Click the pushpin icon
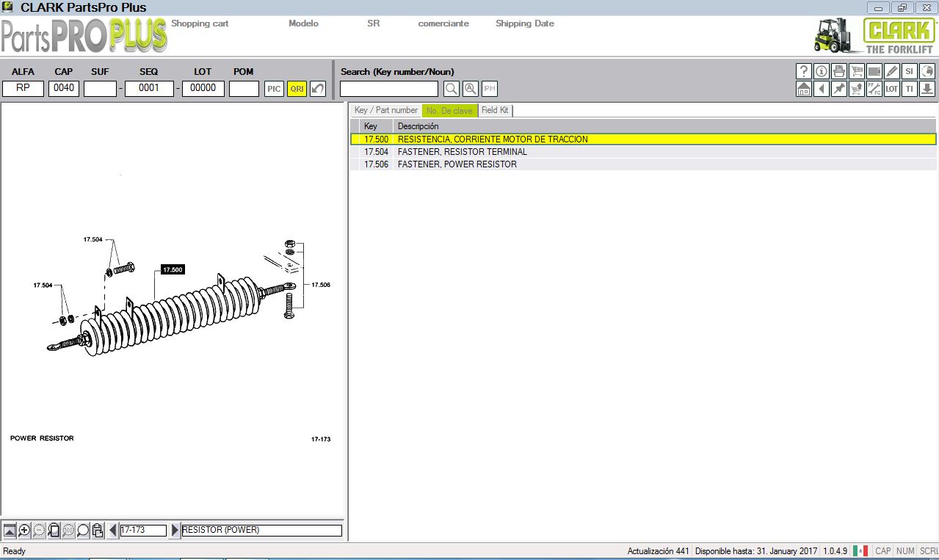This screenshot has height=560, width=939. (838, 89)
